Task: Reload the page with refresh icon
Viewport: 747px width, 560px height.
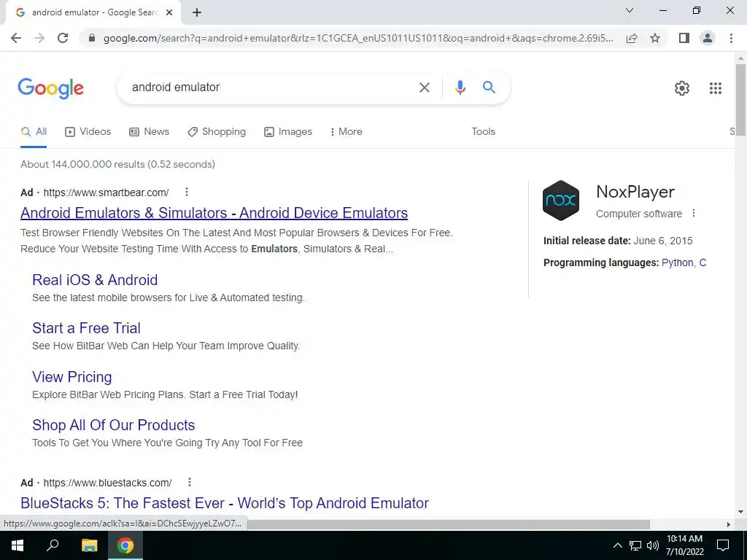Action: coord(63,38)
